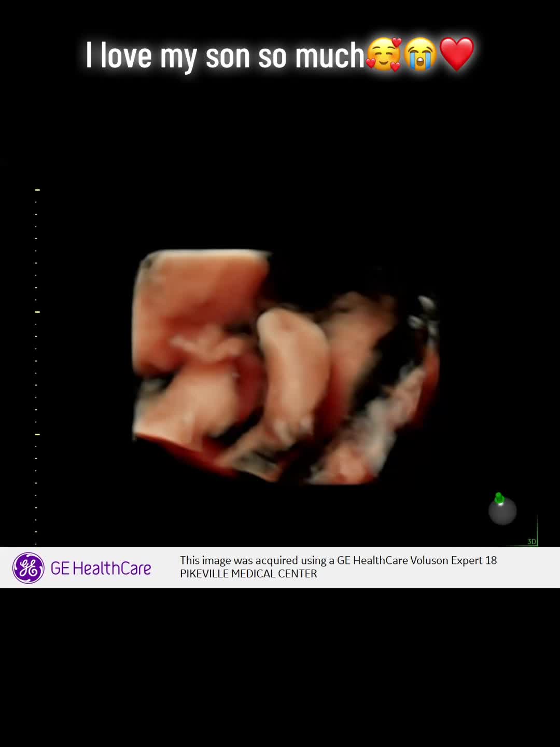Click the Voluson Expert 18 acquisition notice
The width and height of the screenshot is (560, 747).
click(338, 560)
